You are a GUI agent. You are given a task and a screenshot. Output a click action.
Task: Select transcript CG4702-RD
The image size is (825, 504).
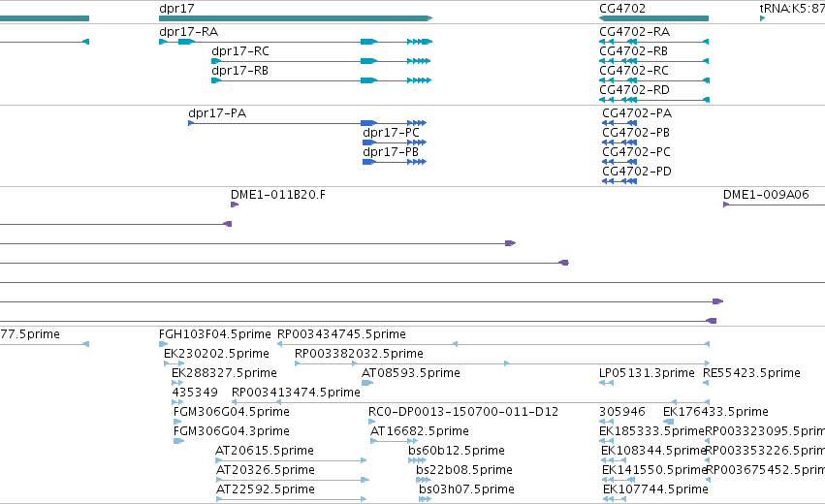(x=654, y=100)
